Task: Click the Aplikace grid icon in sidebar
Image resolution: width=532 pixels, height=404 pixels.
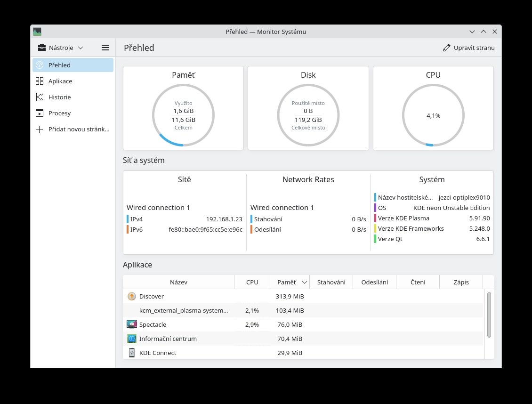Action: pos(40,81)
